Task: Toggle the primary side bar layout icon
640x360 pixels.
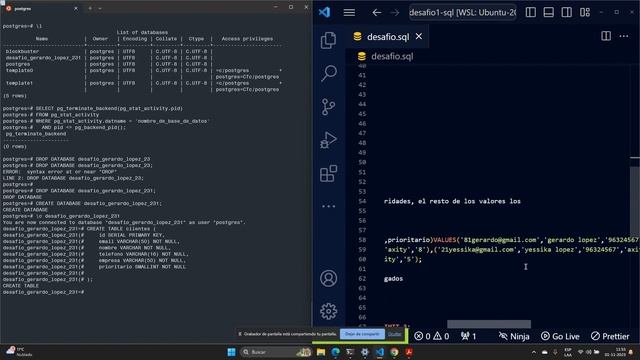Action: (531, 12)
